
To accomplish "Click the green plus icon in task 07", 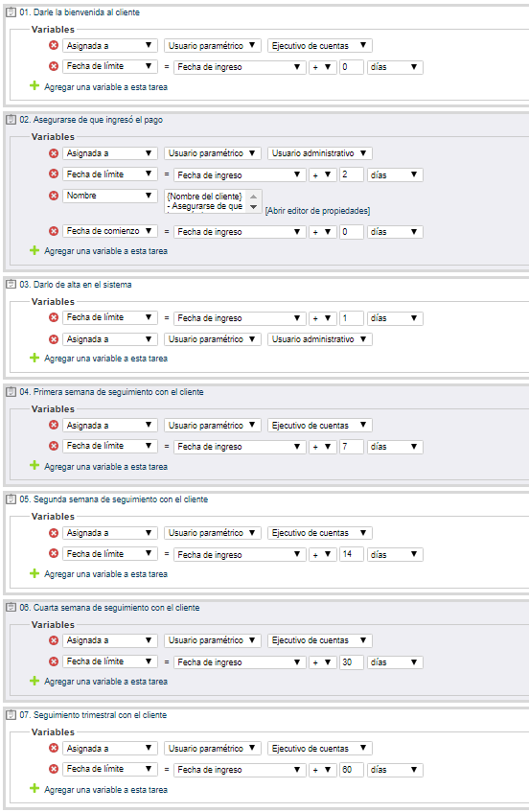I will pos(34,789).
